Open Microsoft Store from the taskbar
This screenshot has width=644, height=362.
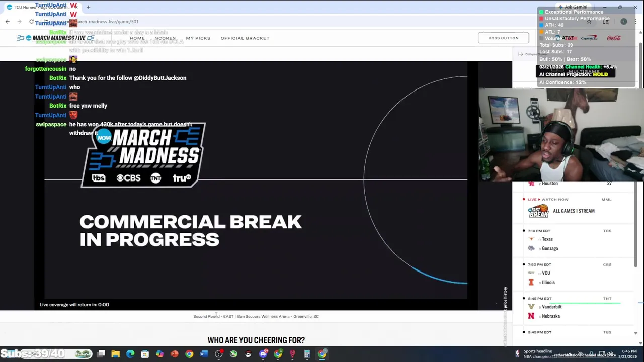pyautogui.click(x=145, y=354)
